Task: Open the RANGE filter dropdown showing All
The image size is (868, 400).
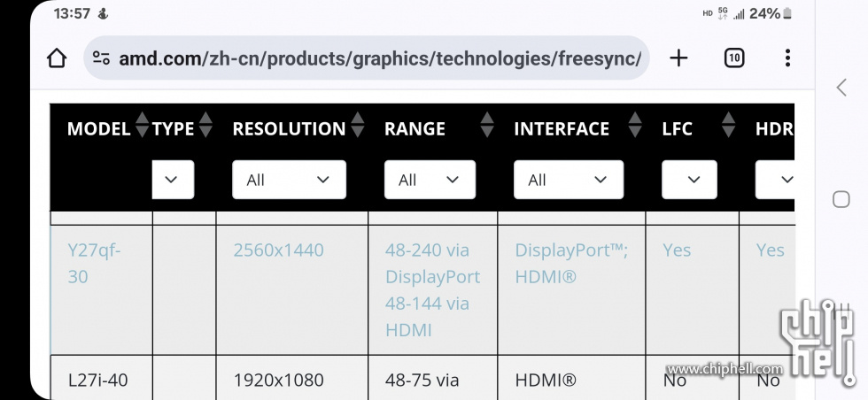Action: [x=430, y=180]
